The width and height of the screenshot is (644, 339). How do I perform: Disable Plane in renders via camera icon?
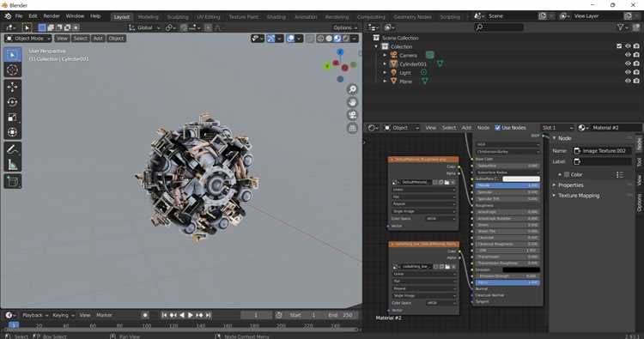(636, 81)
